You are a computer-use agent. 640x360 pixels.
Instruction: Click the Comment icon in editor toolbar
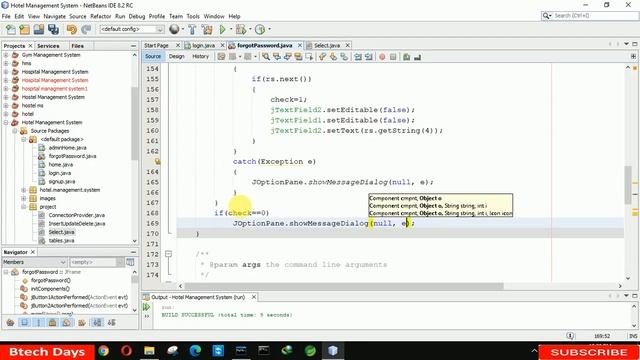click(x=407, y=57)
